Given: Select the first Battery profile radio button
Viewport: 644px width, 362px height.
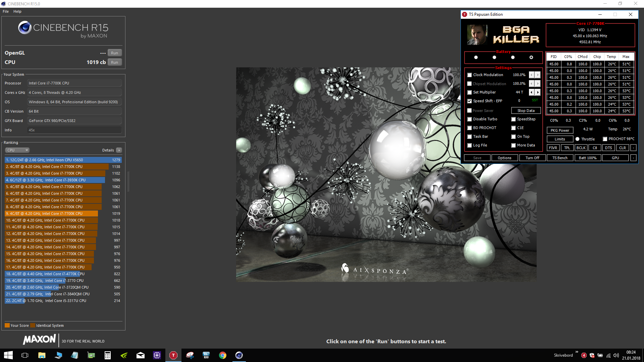Looking at the screenshot, I should point(476,57).
